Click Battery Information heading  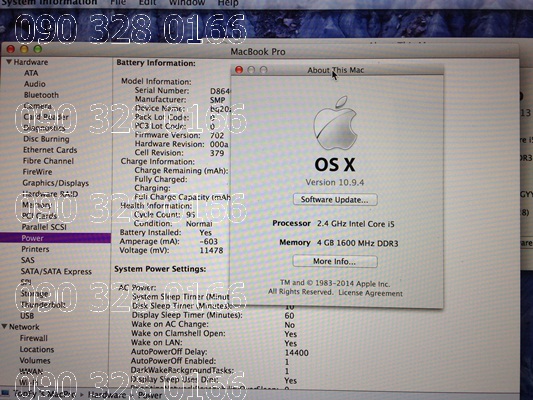point(156,63)
